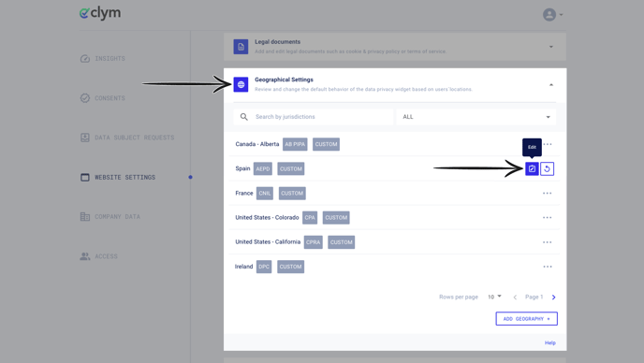Click the Website Settings window icon
The height and width of the screenshot is (363, 644).
click(85, 178)
